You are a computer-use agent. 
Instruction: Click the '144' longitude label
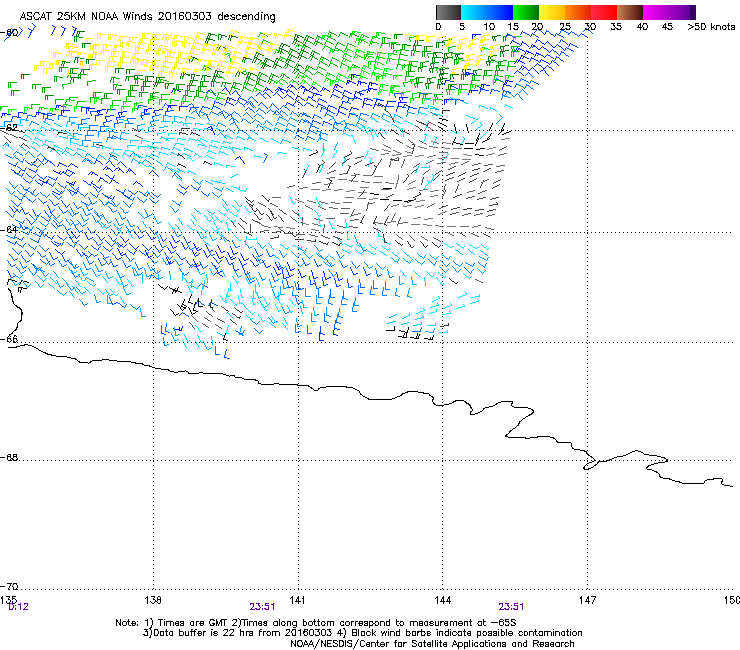click(x=442, y=599)
